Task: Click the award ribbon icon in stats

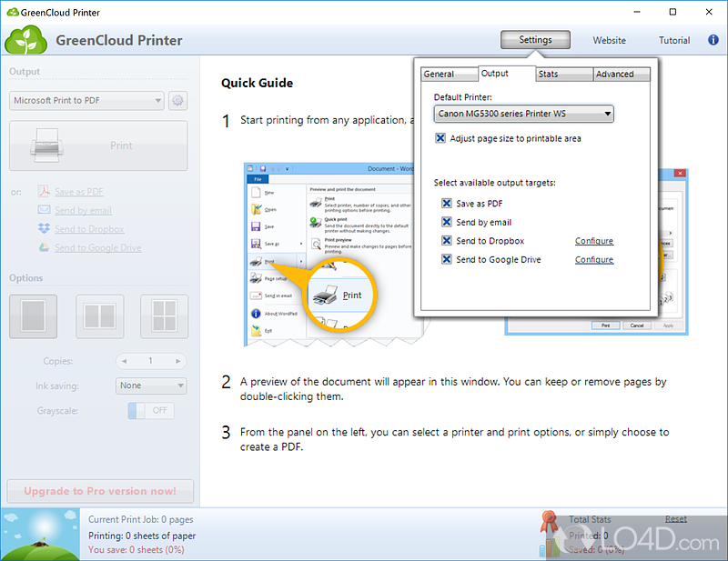Action: pyautogui.click(x=550, y=522)
